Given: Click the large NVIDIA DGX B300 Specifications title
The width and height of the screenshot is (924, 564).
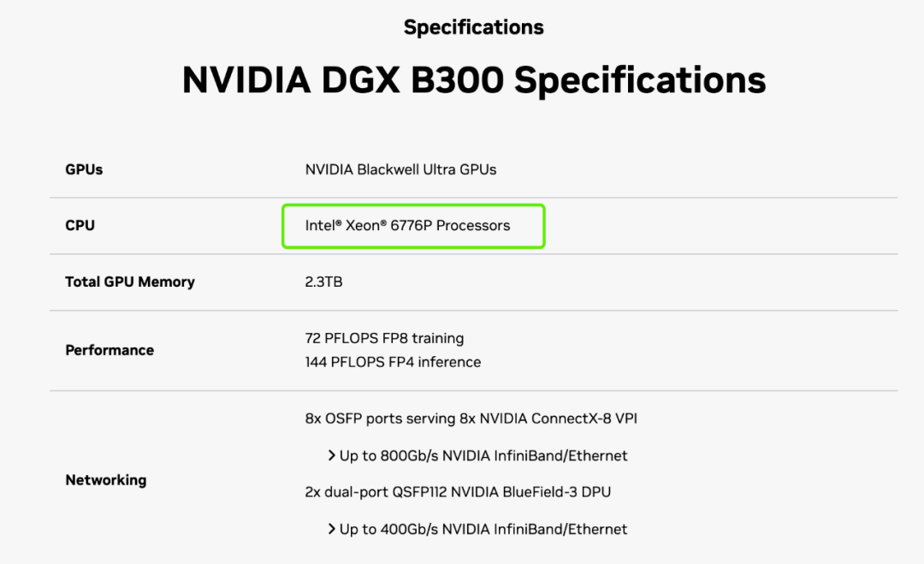Looking at the screenshot, I should (x=473, y=80).
